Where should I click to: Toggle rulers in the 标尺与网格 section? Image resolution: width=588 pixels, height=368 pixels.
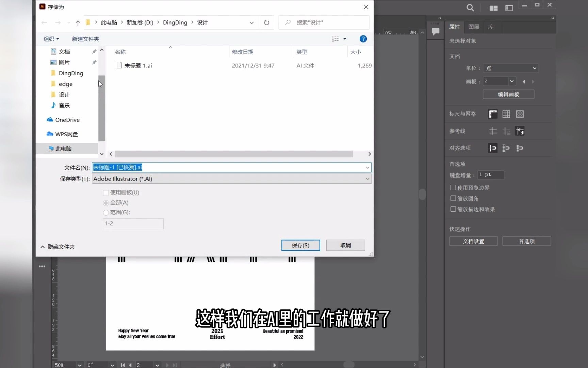pos(492,114)
